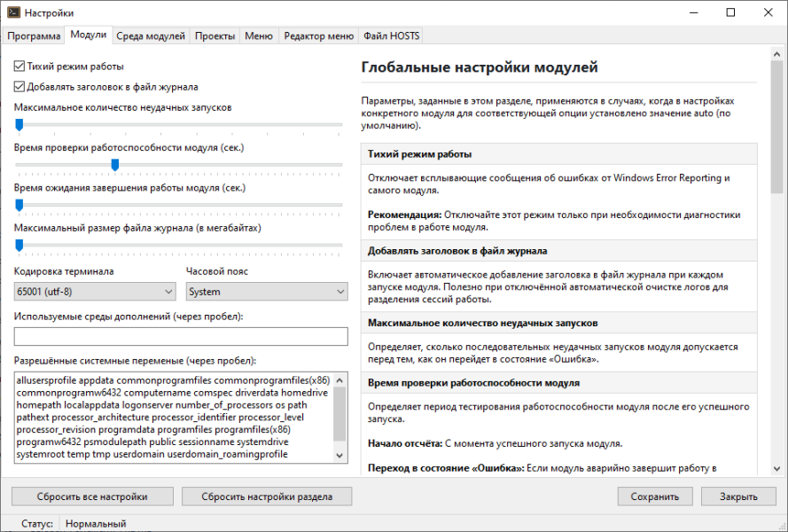
Task: Go to the "Проекты" tab
Action: tap(215, 36)
